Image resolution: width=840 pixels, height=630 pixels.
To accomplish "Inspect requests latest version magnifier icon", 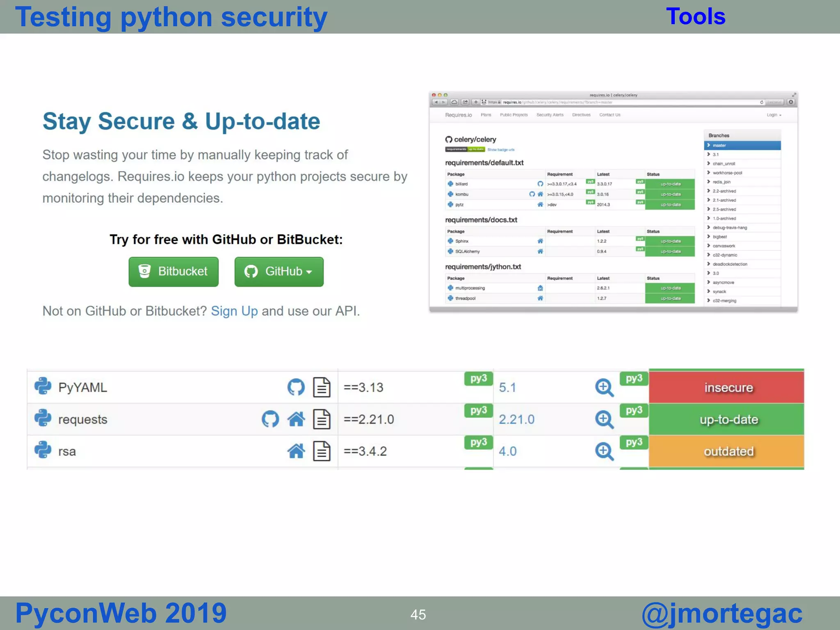I will point(604,420).
